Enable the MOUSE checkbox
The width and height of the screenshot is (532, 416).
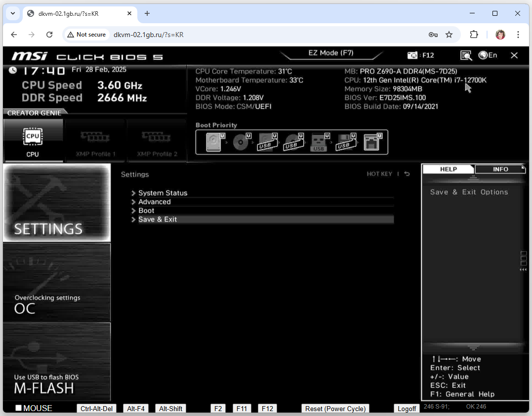(19, 408)
